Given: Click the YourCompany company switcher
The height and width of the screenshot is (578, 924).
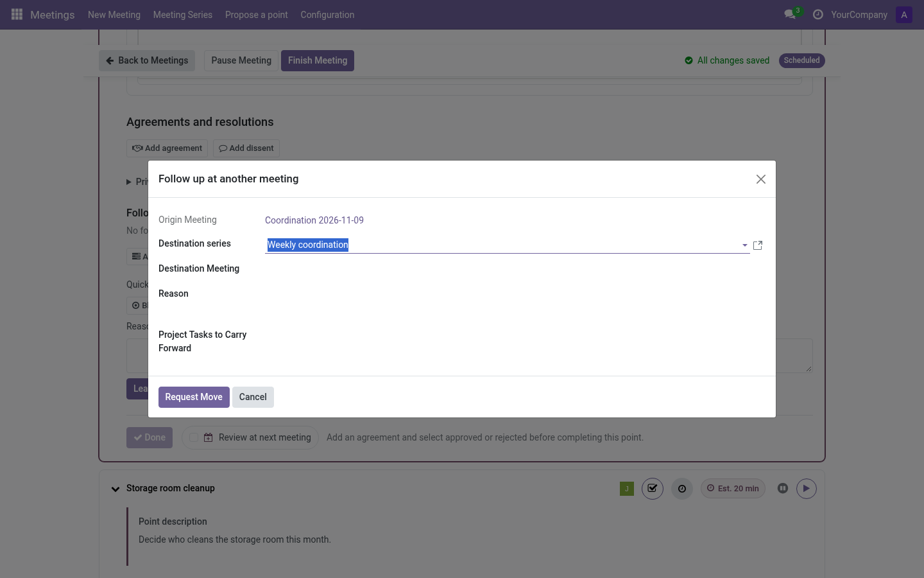Looking at the screenshot, I should pyautogui.click(x=859, y=15).
